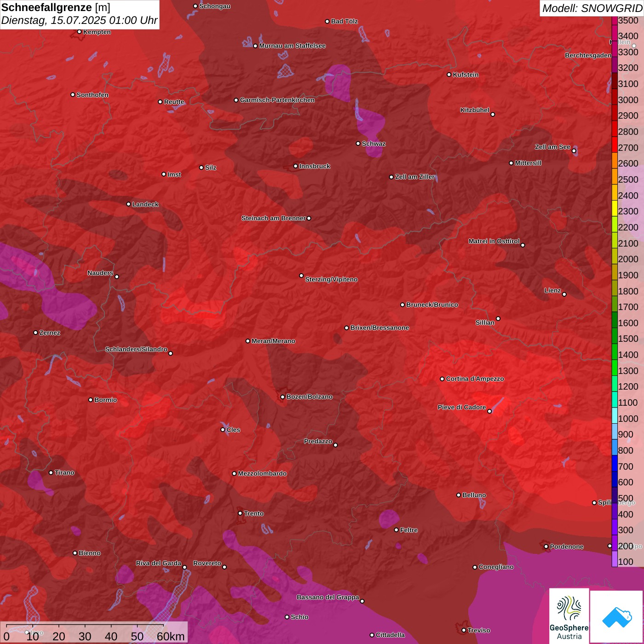Screen dimensions: 644x644
Task: Click the Mittersill label
Action: click(x=528, y=163)
